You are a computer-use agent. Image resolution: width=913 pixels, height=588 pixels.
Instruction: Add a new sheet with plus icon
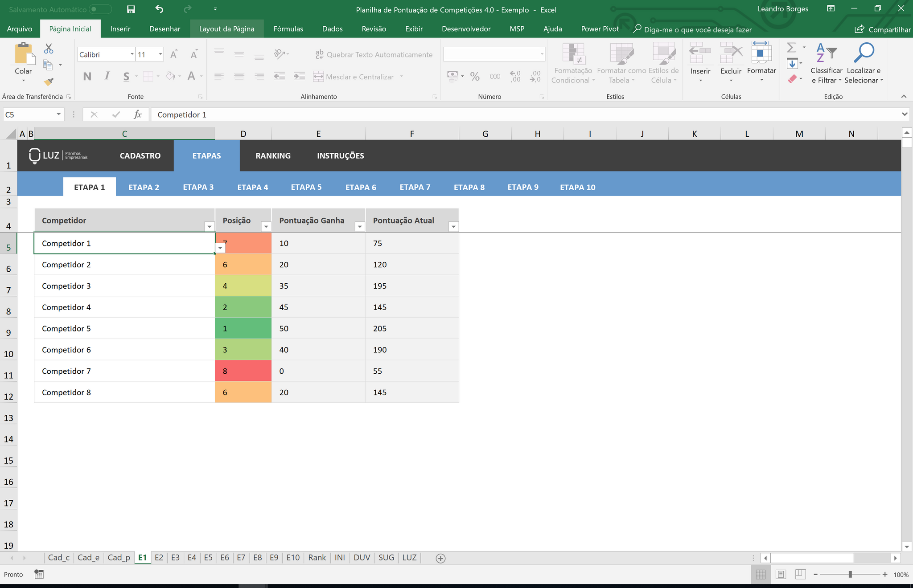(440, 558)
